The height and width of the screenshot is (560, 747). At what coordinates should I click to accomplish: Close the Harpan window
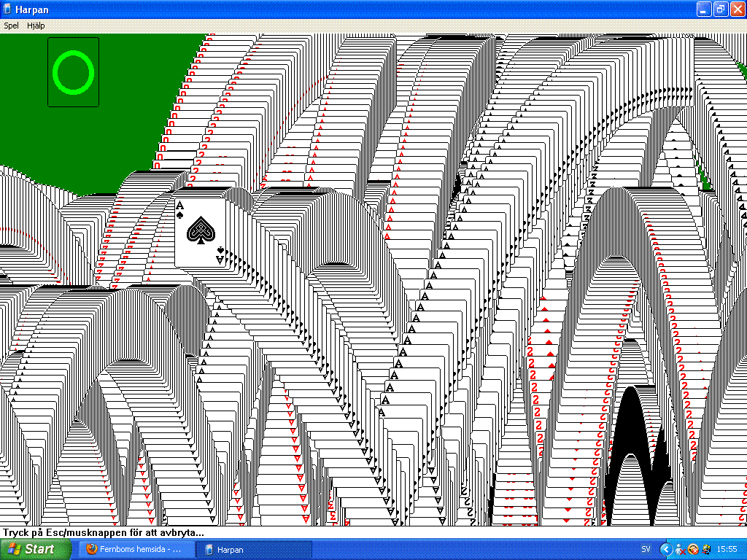click(x=736, y=9)
